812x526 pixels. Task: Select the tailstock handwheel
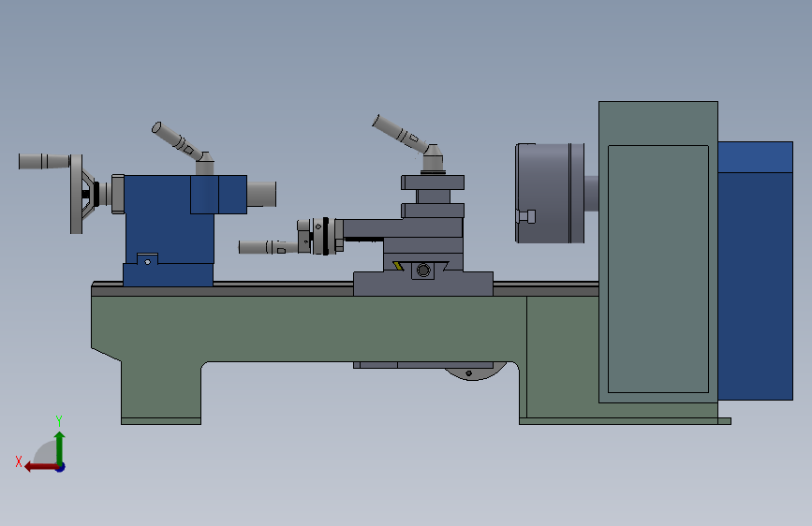pyautogui.click(x=77, y=194)
